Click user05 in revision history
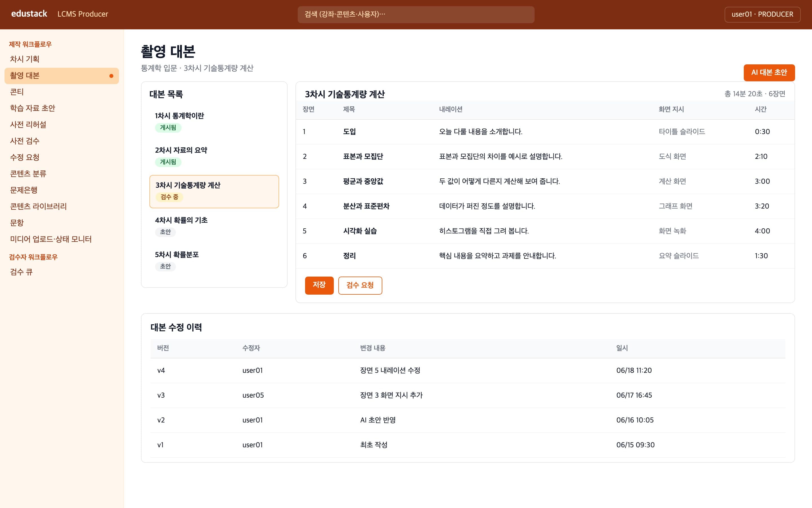This screenshot has height=508, width=812. [253, 395]
